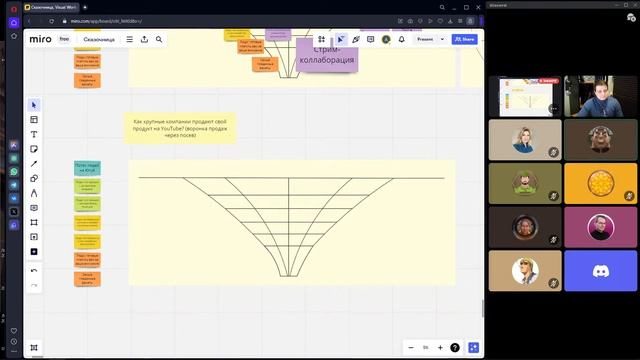Select the Comment tool in left toolbar
The width and height of the screenshot is (640, 360).
[34, 208]
